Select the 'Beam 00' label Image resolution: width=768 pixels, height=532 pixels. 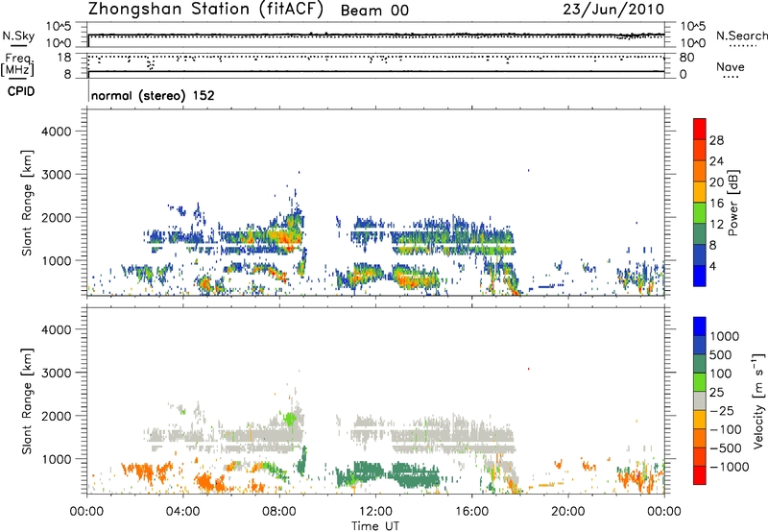tap(374, 11)
